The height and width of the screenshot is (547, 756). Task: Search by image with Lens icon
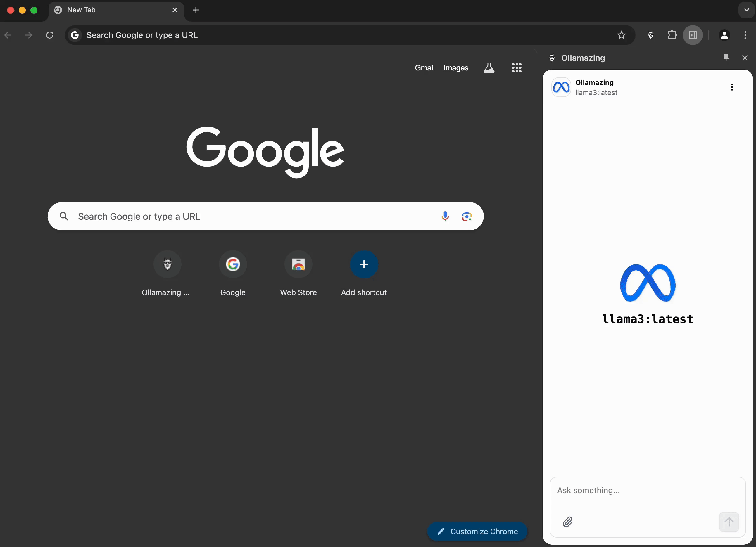tap(467, 216)
